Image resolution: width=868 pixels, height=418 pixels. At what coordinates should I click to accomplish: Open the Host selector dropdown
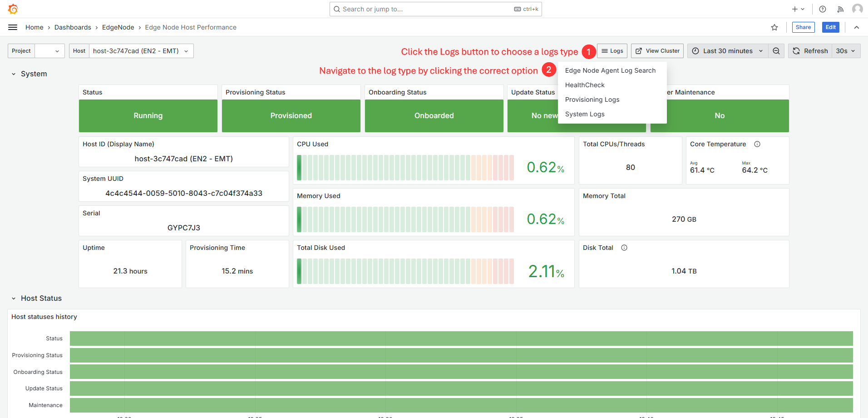[x=141, y=51]
